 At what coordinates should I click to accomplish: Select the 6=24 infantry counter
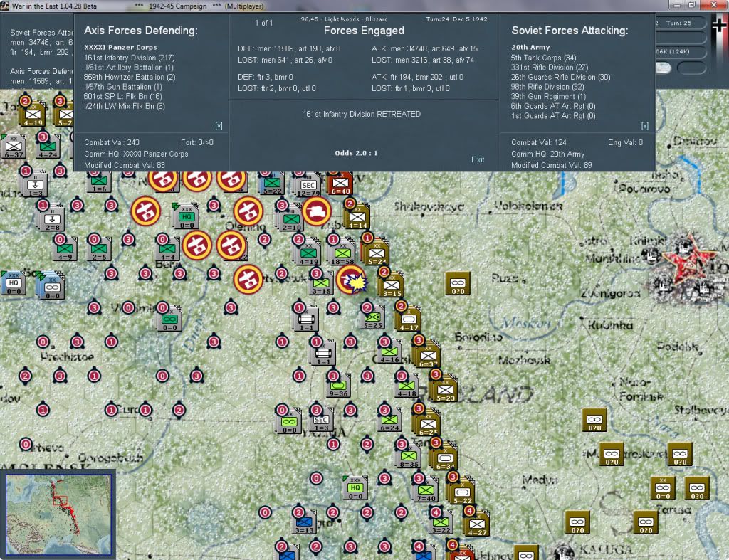pos(389,421)
